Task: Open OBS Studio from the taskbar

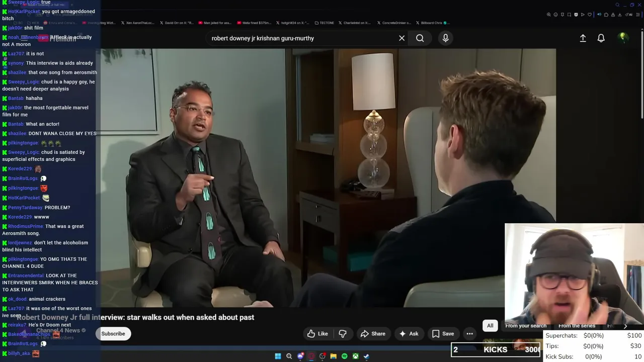Action: (323, 356)
